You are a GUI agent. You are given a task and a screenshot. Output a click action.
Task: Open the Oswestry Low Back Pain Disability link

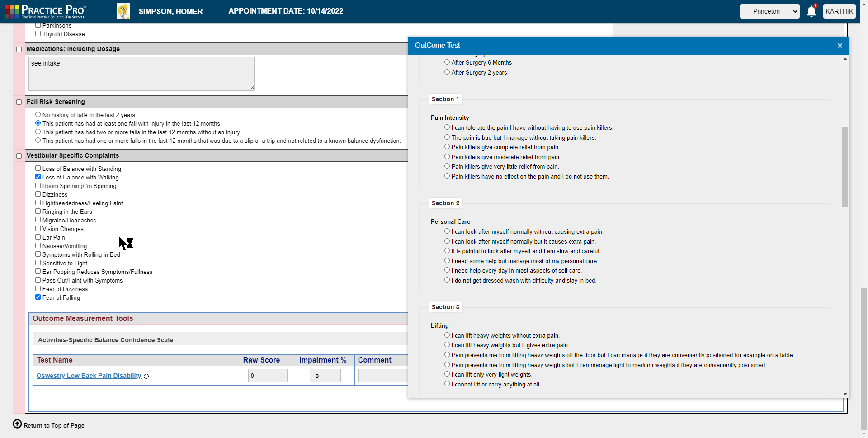coord(89,376)
